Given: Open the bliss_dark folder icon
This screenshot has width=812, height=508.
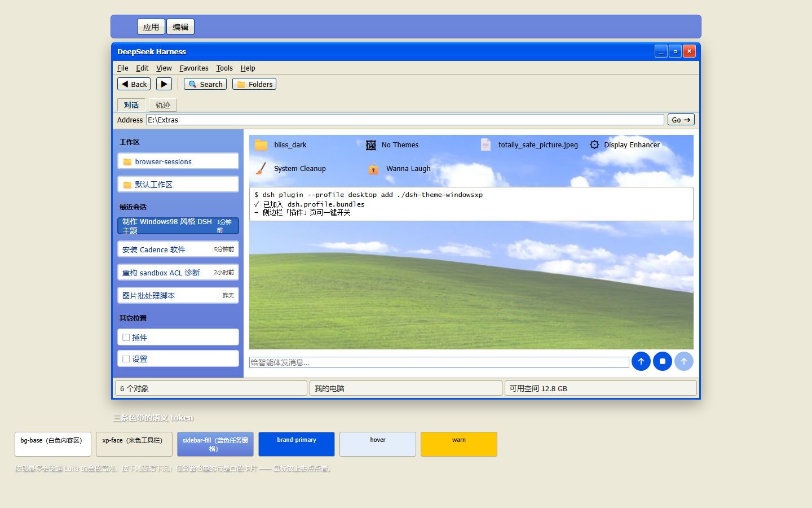Looking at the screenshot, I should click(261, 145).
